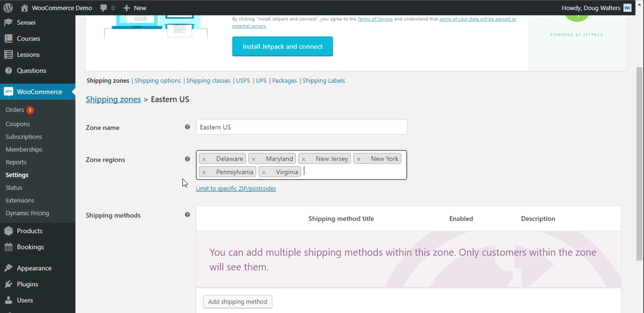This screenshot has width=644, height=313.
Task: Click the orders count badge
Action: pos(30,110)
